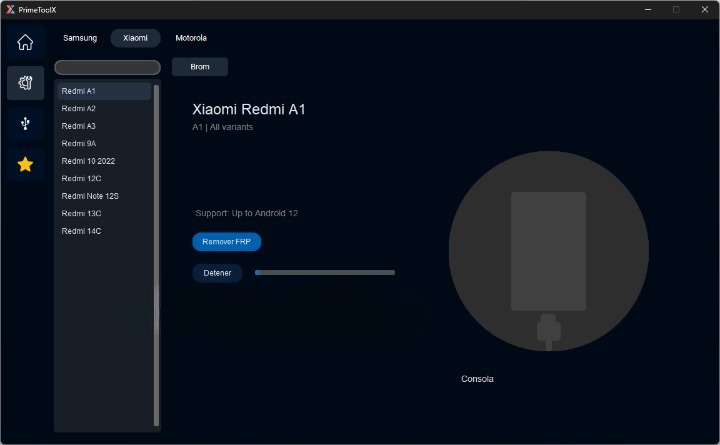
Task: Select Redmi A1 from device list
Action: coord(103,91)
